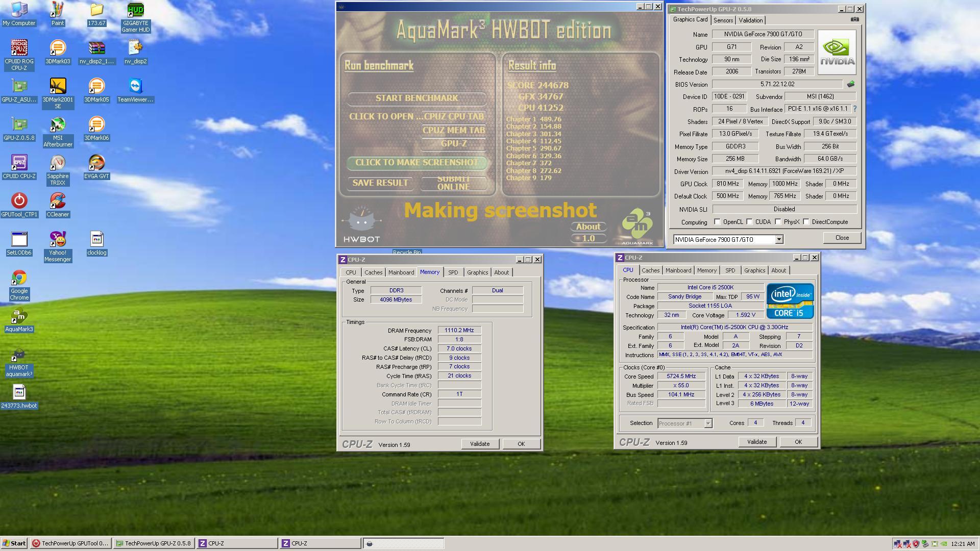980x551 pixels.
Task: Click the taskbar clock showing 12:21 AM
Action: point(963,544)
